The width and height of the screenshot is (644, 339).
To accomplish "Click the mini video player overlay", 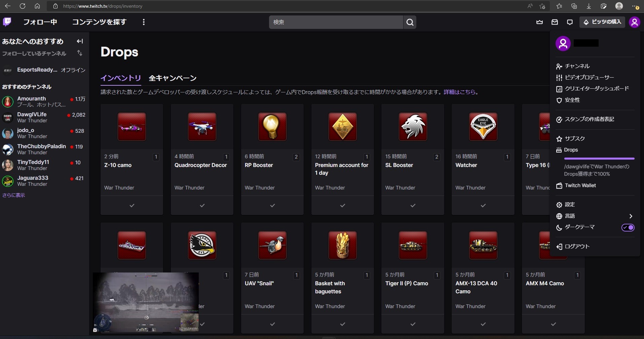I will tap(146, 302).
